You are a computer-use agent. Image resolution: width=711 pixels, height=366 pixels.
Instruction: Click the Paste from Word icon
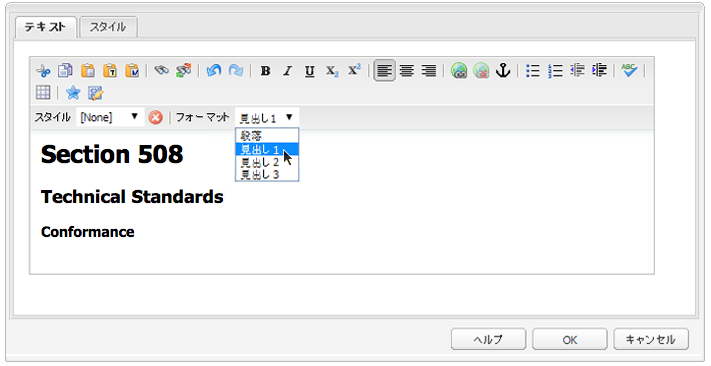[x=132, y=71]
